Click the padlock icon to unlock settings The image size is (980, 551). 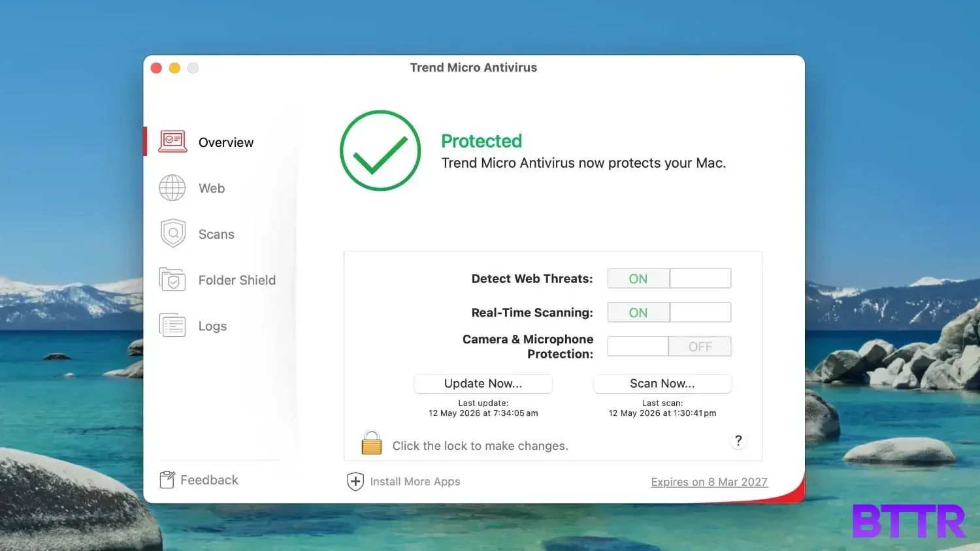click(x=372, y=443)
